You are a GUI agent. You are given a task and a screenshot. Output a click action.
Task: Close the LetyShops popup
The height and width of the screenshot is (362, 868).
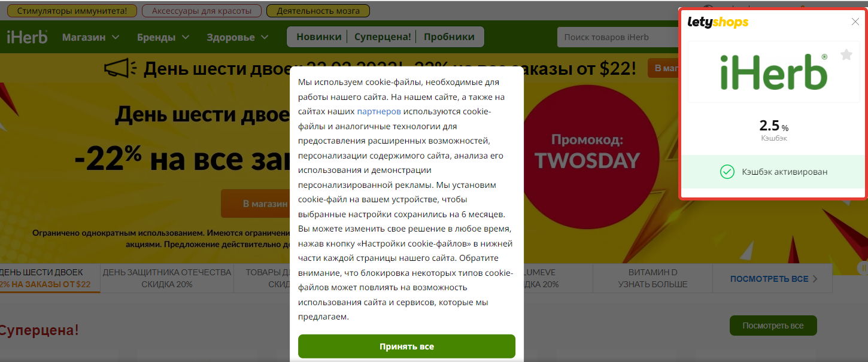click(x=855, y=22)
